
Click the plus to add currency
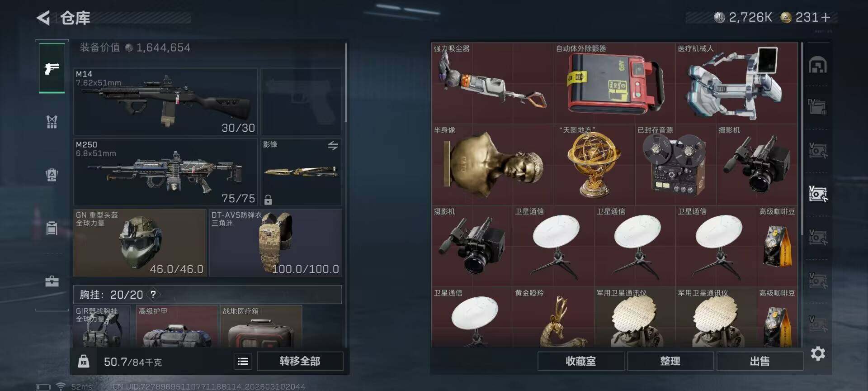coord(826,17)
